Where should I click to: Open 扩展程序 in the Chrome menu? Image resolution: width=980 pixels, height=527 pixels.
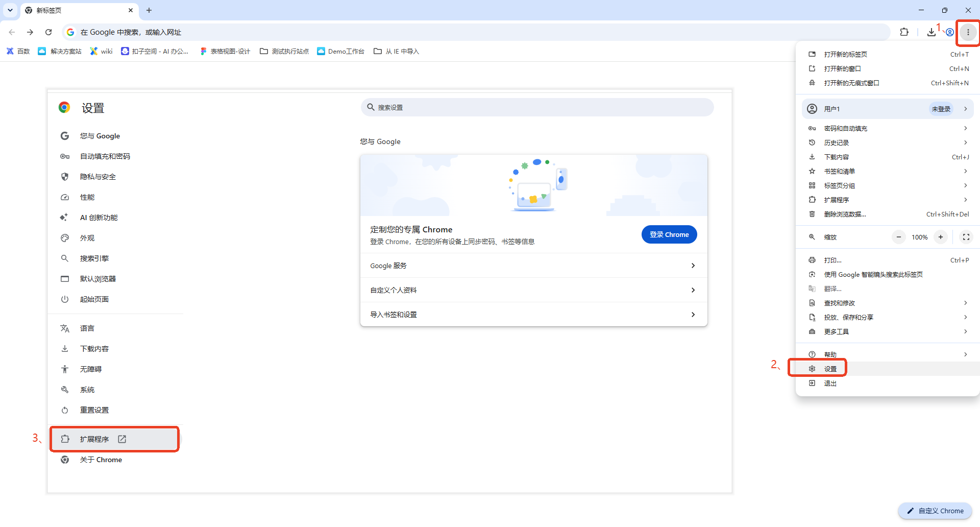click(888, 200)
